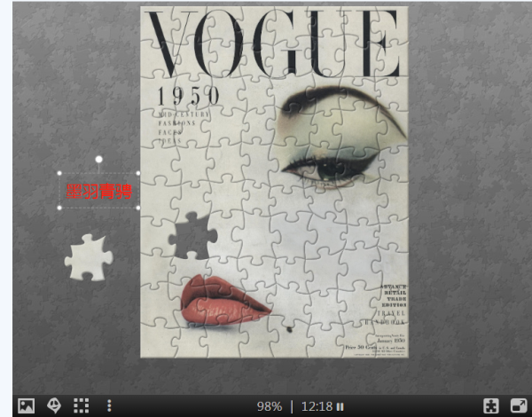Click the empty puzzle slot hole
The width and height of the screenshot is (532, 417).
(192, 236)
